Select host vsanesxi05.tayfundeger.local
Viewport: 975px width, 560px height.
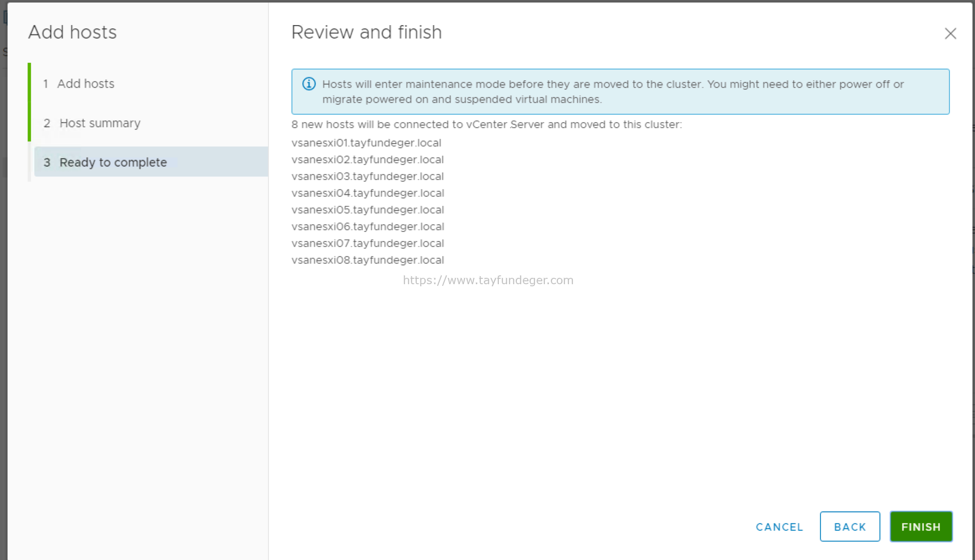click(x=368, y=210)
